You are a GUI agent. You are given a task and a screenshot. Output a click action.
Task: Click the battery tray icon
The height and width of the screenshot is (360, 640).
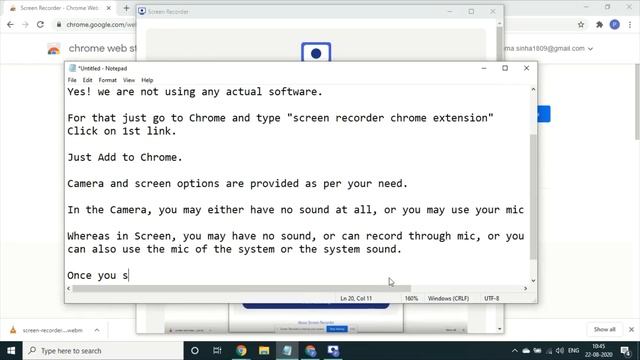click(538, 351)
